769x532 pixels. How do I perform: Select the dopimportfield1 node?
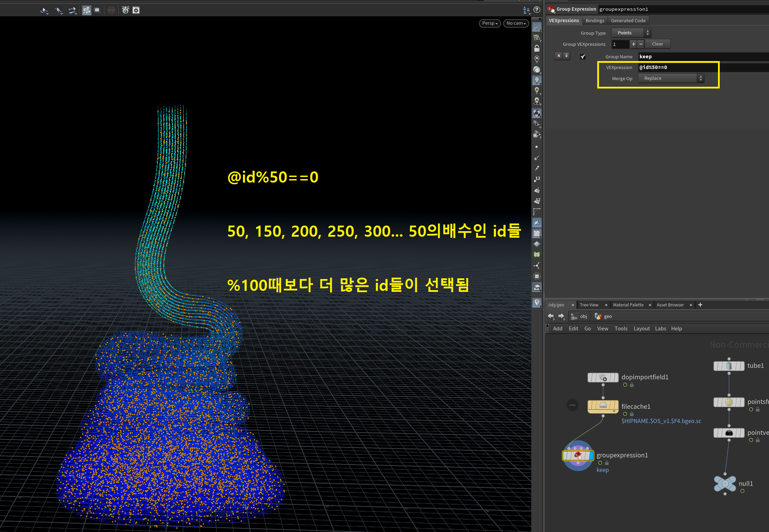[603, 377]
